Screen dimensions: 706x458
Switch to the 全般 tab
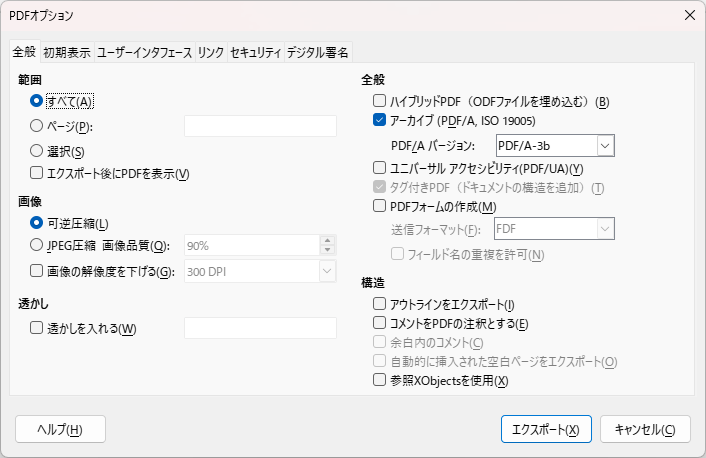[24, 52]
